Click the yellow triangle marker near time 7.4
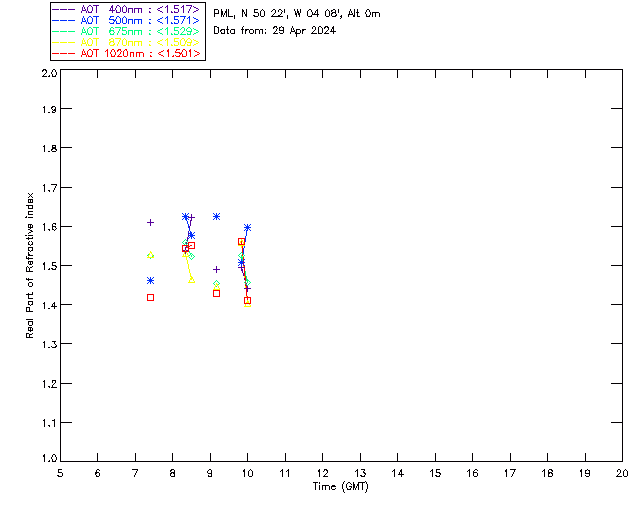 click(x=150, y=255)
